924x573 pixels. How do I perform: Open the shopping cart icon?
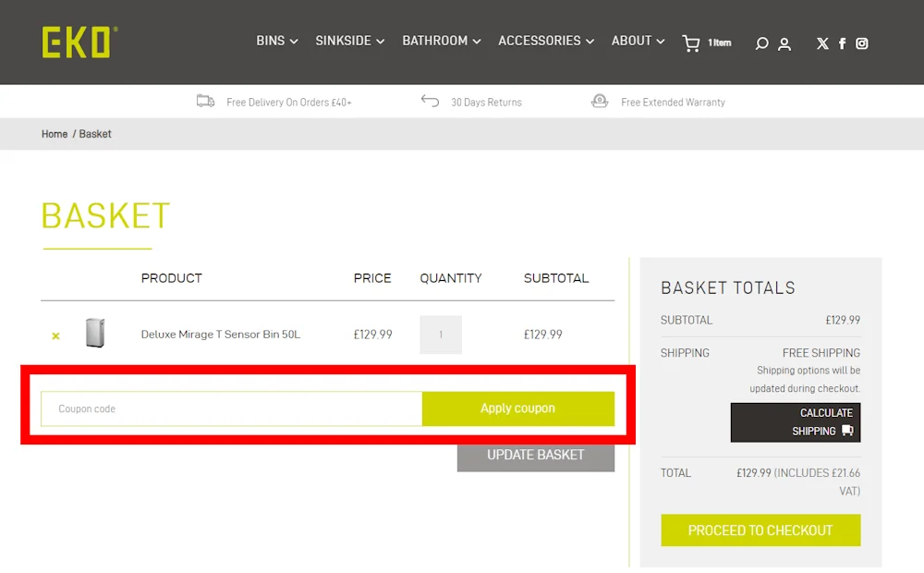[x=691, y=43]
